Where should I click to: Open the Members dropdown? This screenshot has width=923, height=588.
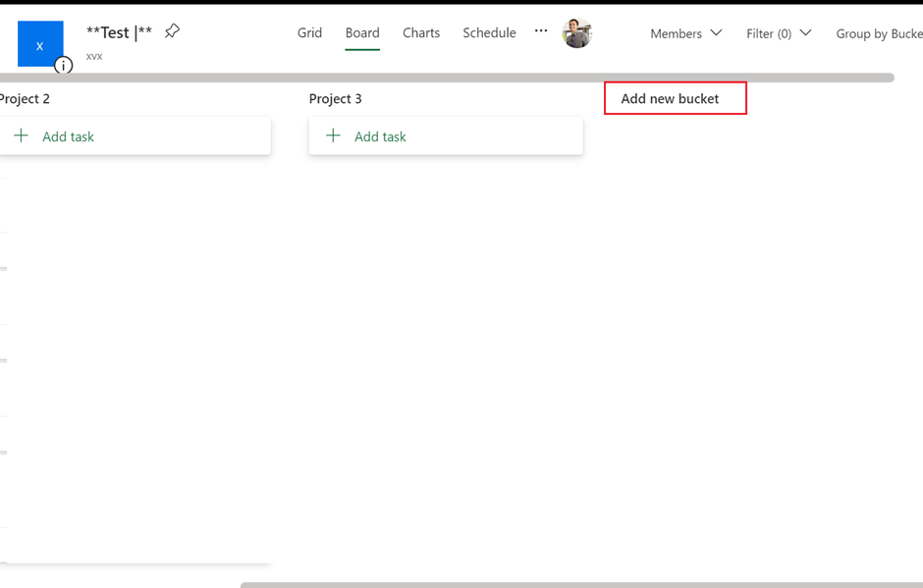(x=685, y=32)
